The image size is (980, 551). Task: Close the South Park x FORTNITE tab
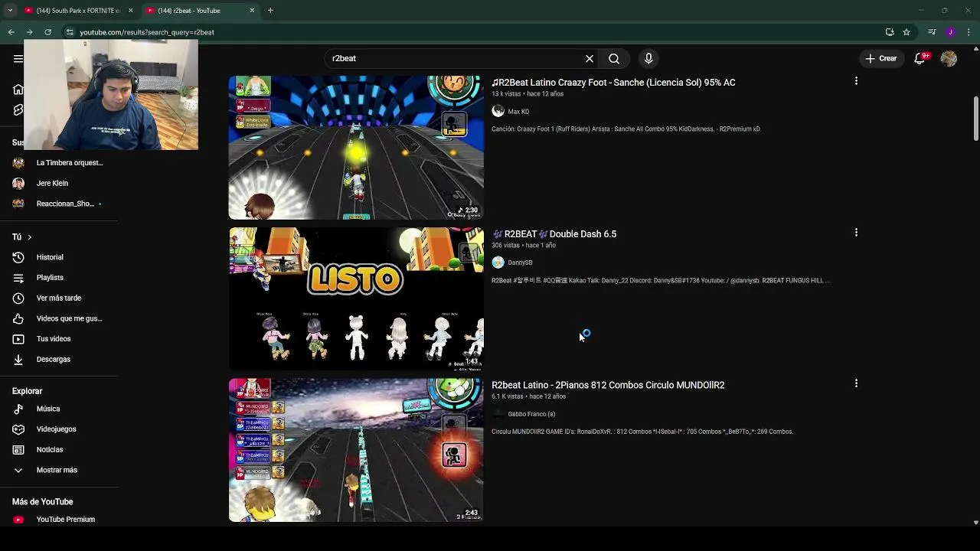coord(130,11)
